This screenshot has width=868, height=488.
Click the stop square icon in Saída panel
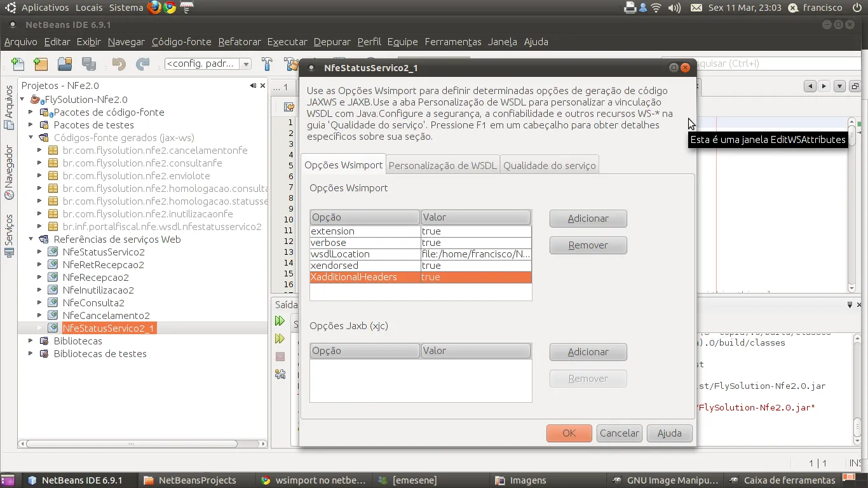click(280, 356)
